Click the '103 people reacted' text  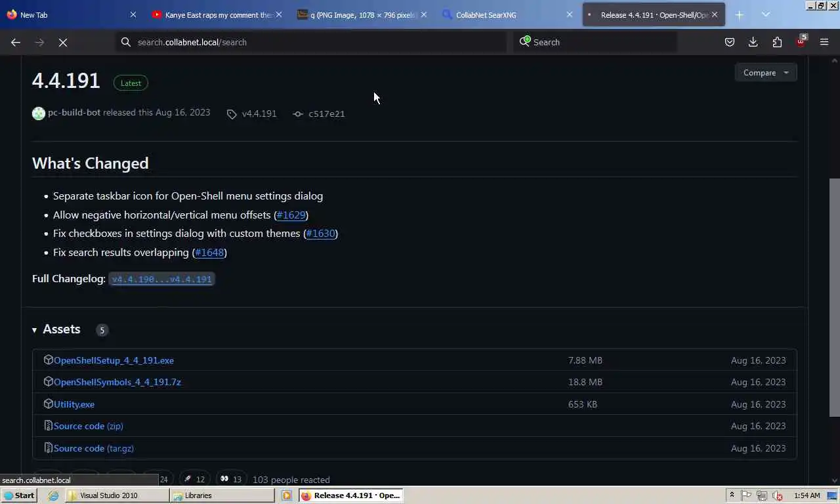pos(291,480)
